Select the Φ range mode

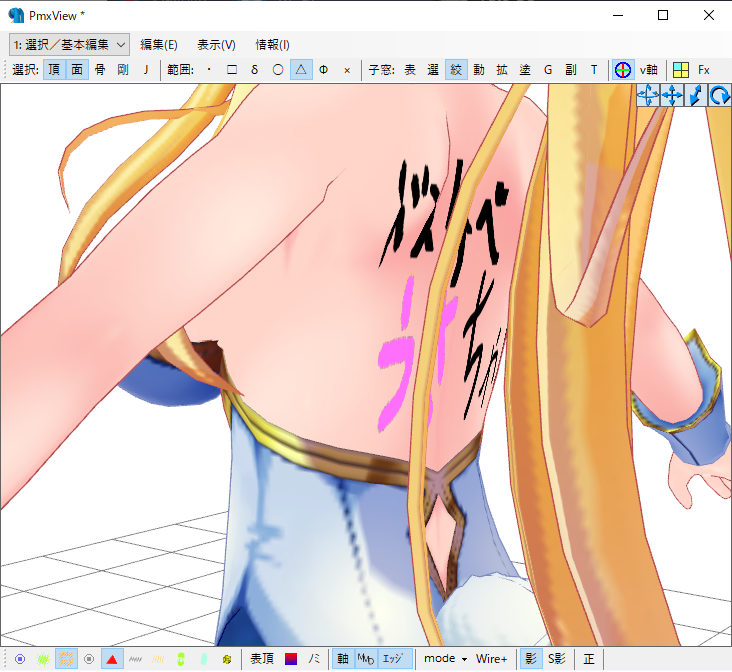pyautogui.click(x=324, y=70)
